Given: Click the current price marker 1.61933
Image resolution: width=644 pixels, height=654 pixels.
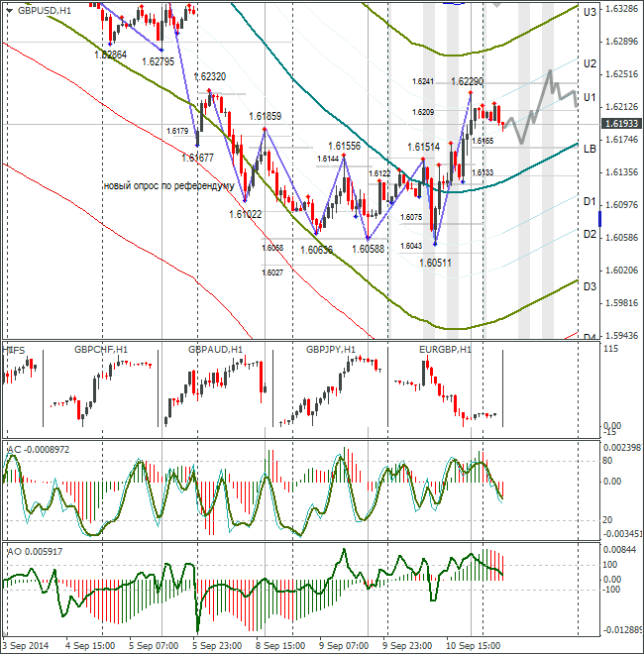Looking at the screenshot, I should click(621, 124).
